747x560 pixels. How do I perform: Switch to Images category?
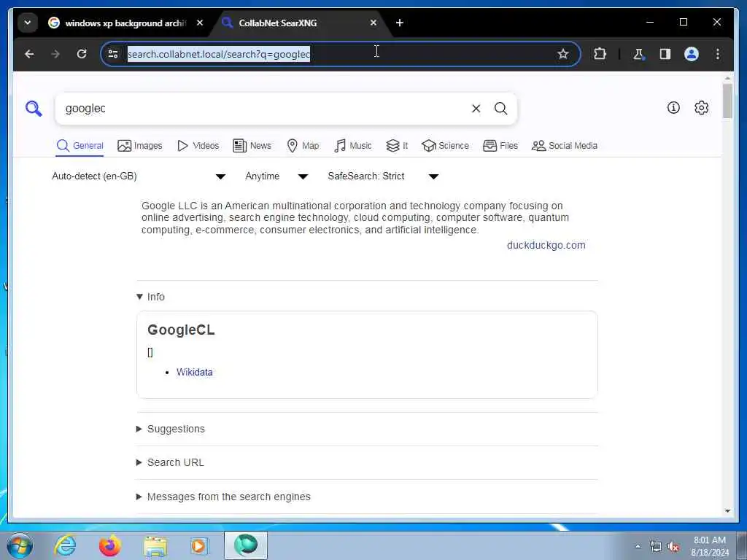140,146
